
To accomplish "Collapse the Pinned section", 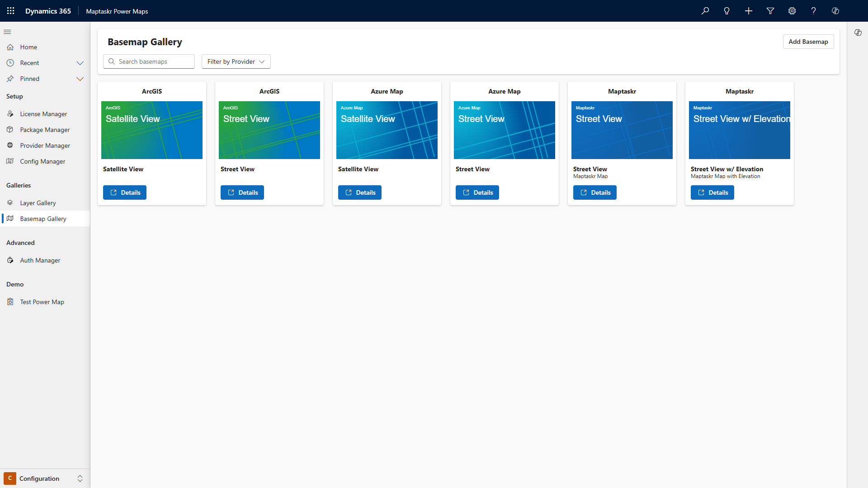I will (x=80, y=79).
